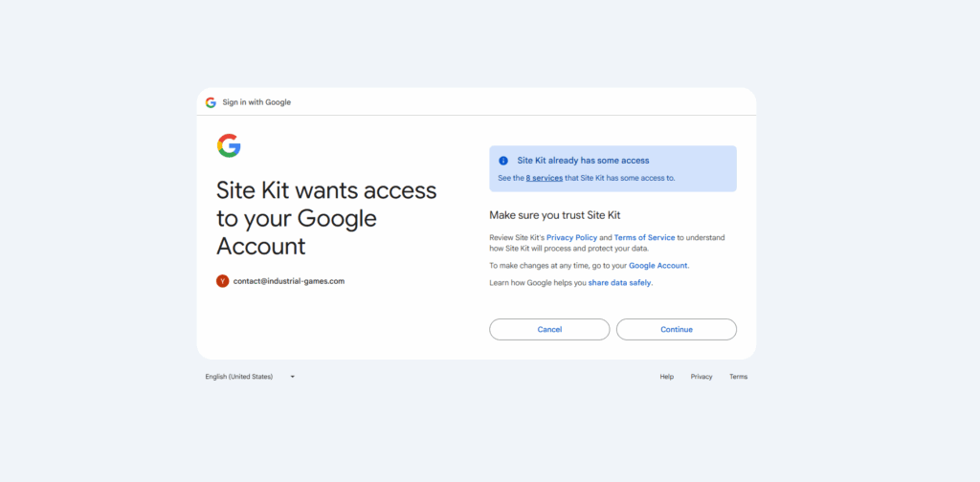
Task: Click the red Y account avatar
Action: pos(222,281)
